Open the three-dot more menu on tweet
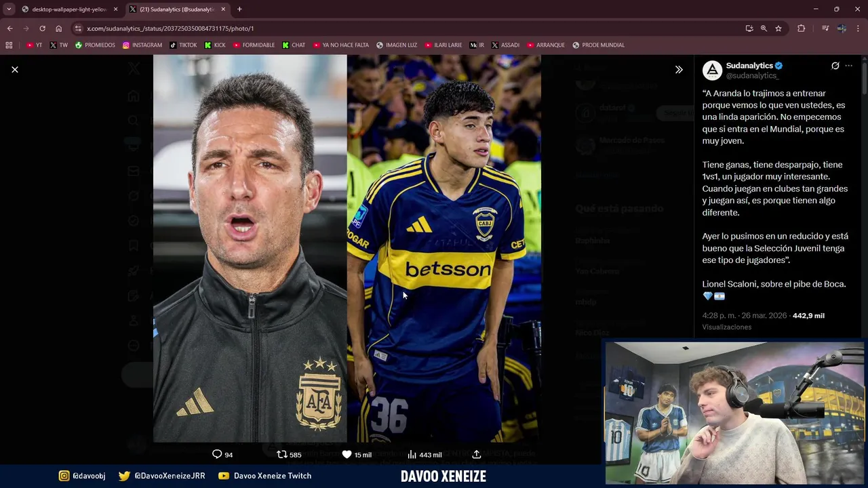This screenshot has width=868, height=488. [848, 66]
